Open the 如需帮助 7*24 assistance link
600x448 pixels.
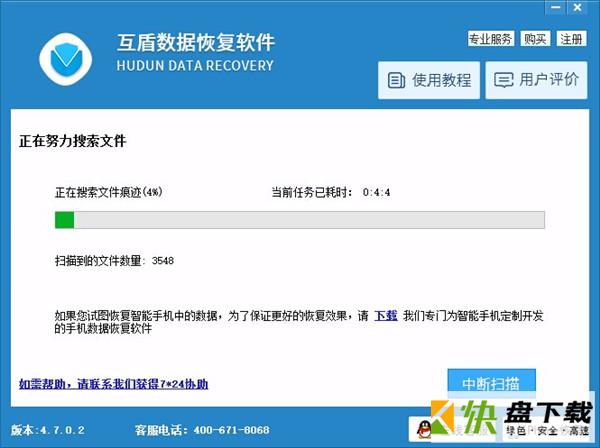113,384
